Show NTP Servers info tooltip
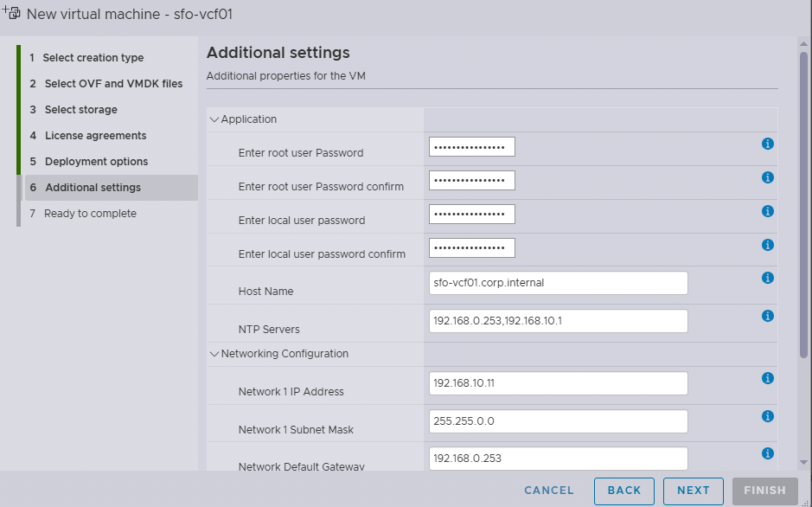Screen dimensions: 812x507 click(x=767, y=316)
